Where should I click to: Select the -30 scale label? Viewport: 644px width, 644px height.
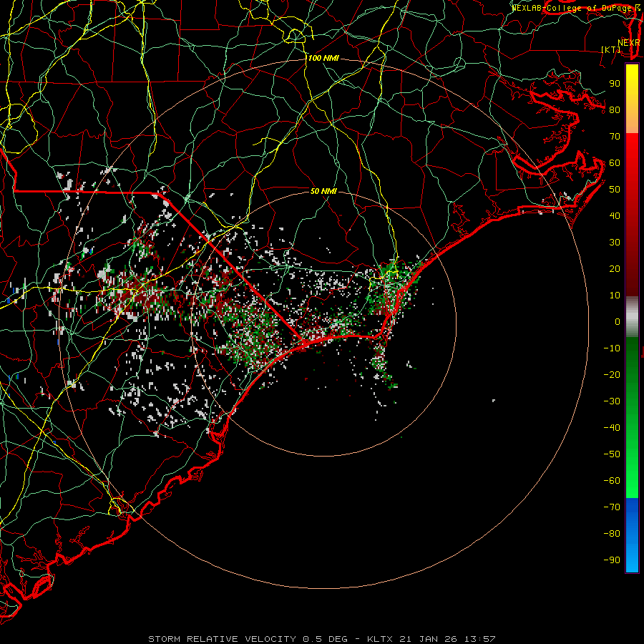(x=612, y=401)
